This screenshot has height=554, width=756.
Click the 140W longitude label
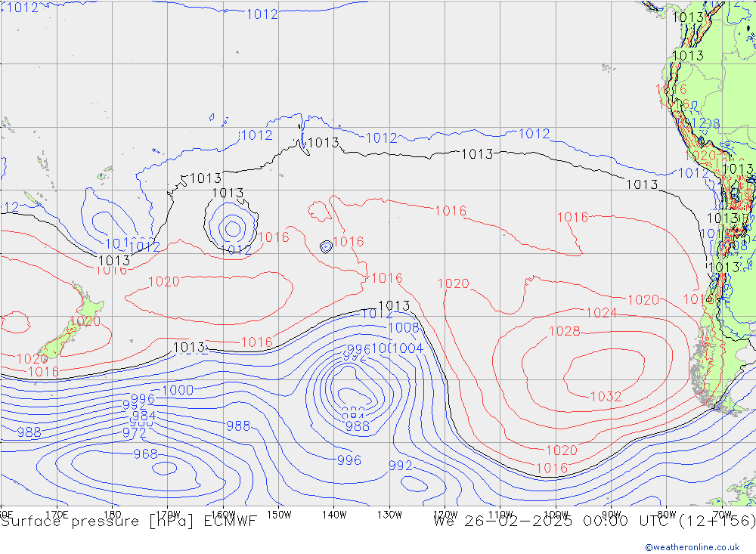click(x=334, y=515)
